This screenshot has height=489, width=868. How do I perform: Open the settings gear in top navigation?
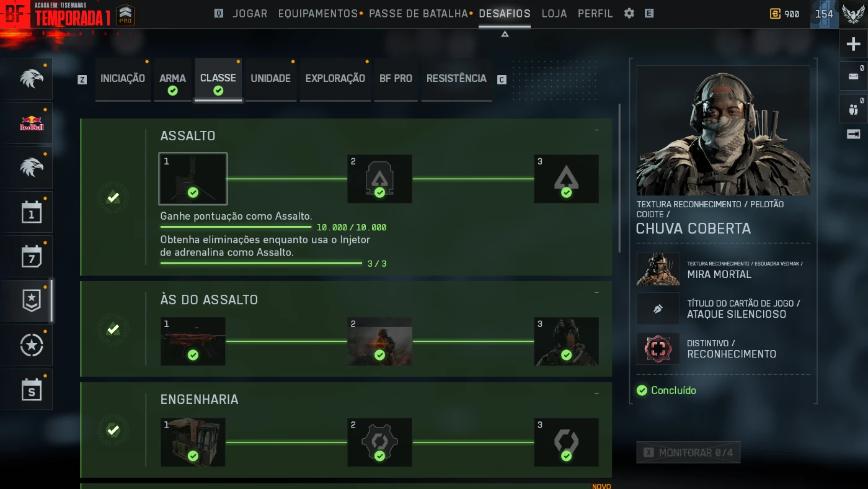pyautogui.click(x=629, y=13)
